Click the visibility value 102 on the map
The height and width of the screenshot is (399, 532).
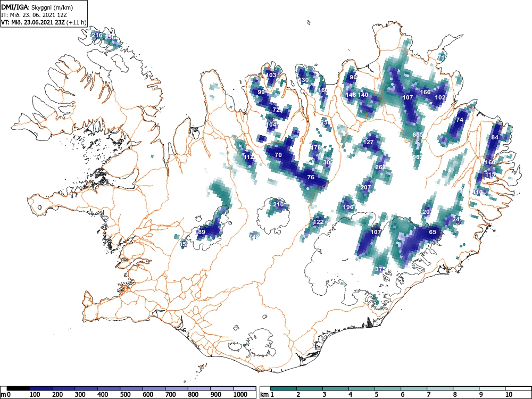[x=440, y=97]
